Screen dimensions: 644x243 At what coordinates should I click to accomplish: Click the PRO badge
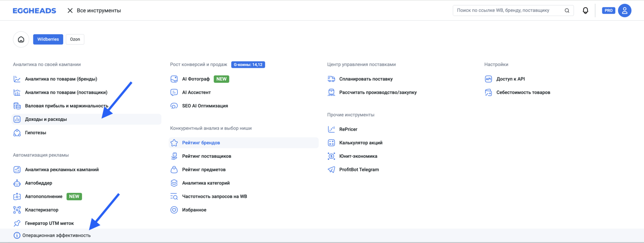pos(608,11)
